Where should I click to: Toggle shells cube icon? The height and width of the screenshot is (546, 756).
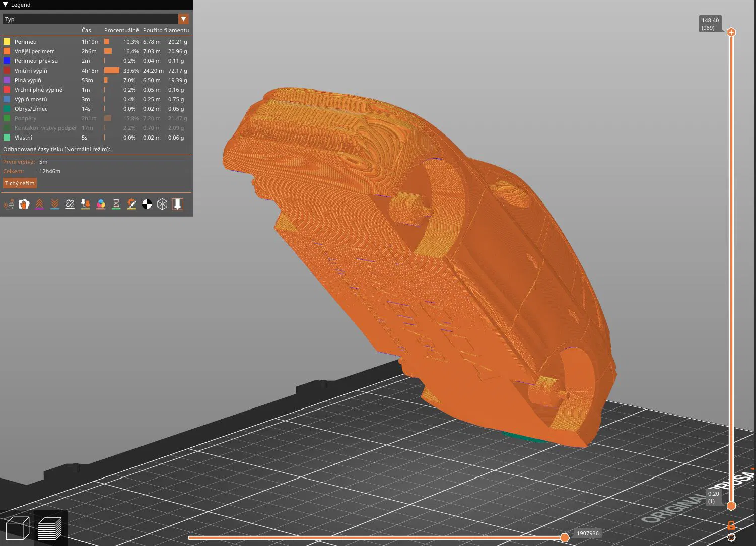(x=162, y=204)
